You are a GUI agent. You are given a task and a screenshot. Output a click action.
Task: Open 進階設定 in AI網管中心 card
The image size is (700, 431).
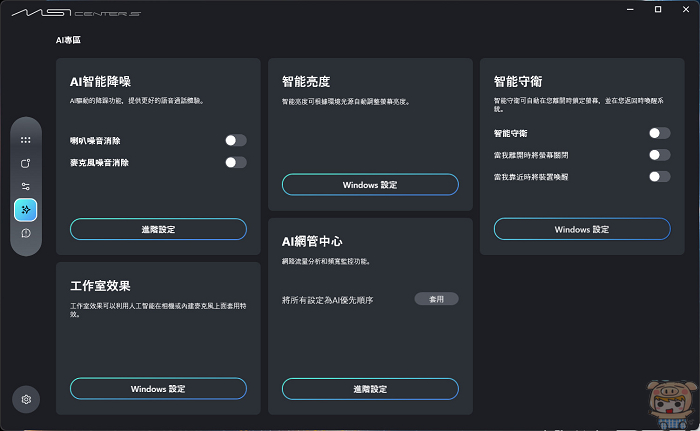point(370,388)
